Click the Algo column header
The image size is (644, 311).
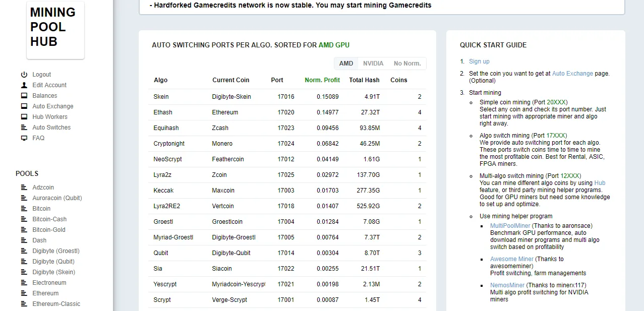click(x=161, y=80)
